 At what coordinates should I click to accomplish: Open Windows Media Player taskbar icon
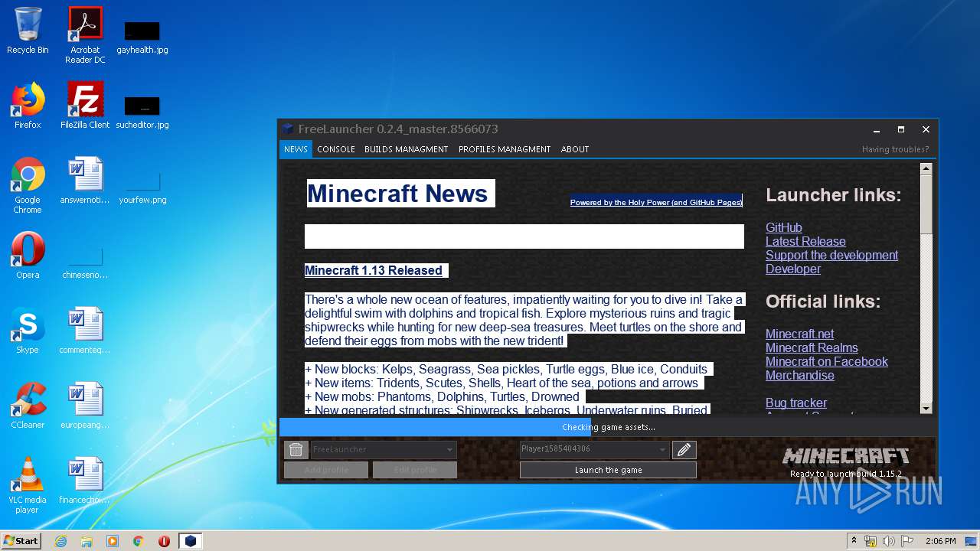[113, 541]
